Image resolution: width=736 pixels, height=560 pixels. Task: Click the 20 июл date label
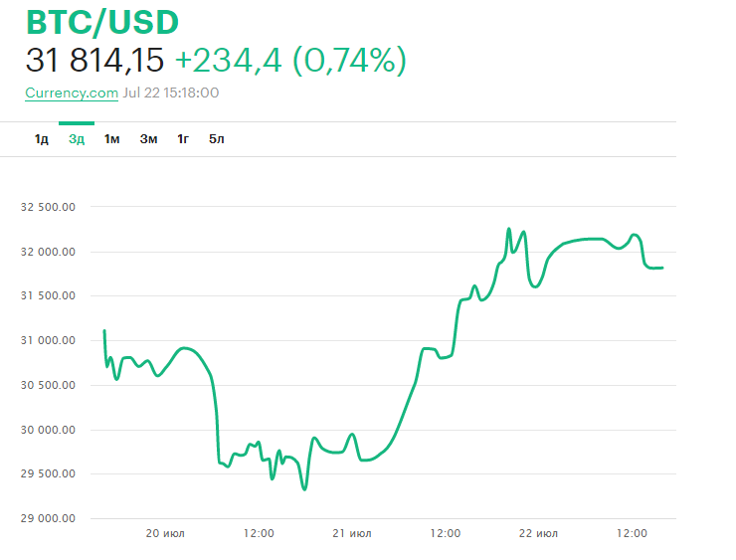point(166,534)
